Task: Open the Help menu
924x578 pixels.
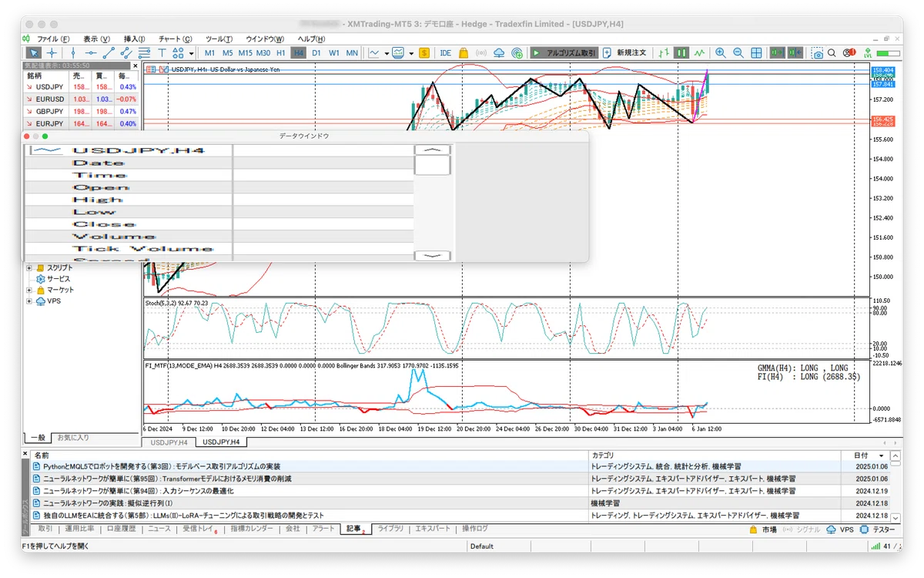Action: pyautogui.click(x=311, y=39)
